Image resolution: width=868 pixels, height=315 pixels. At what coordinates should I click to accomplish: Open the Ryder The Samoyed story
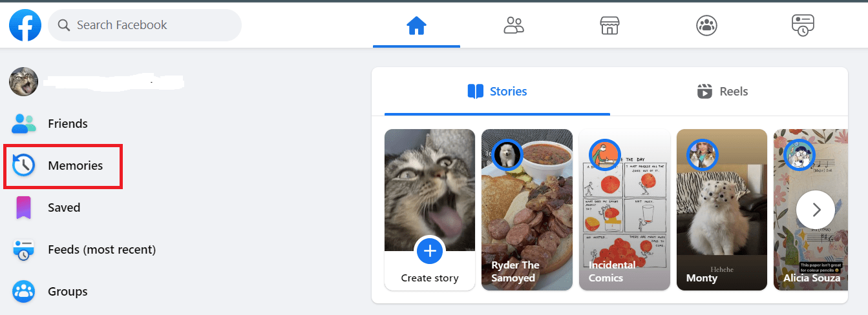527,210
